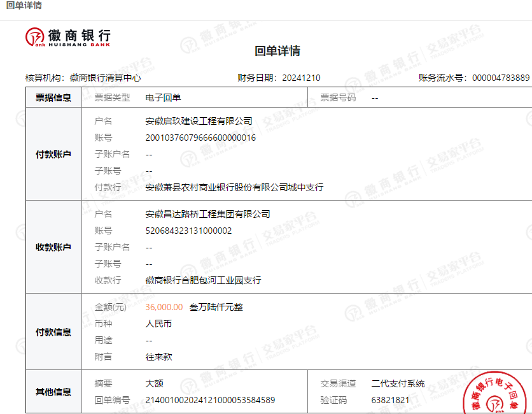Click payer account number 2001037607966600000016

[200, 138]
